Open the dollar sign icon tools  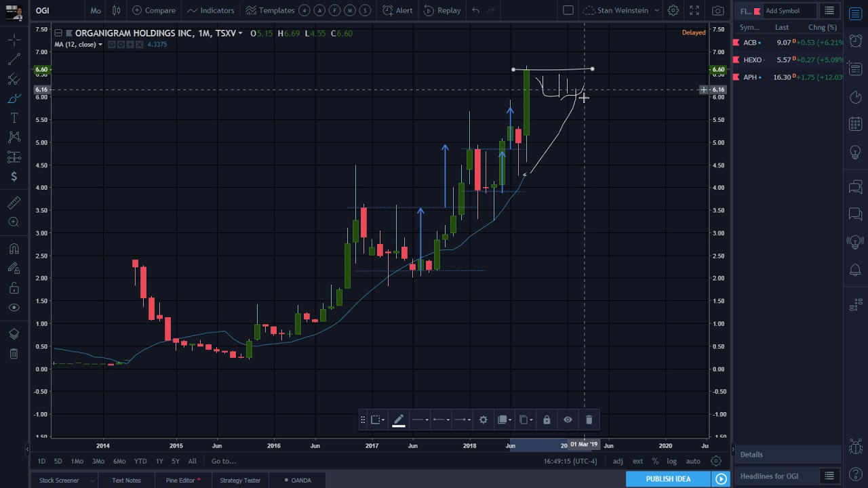[x=14, y=176]
